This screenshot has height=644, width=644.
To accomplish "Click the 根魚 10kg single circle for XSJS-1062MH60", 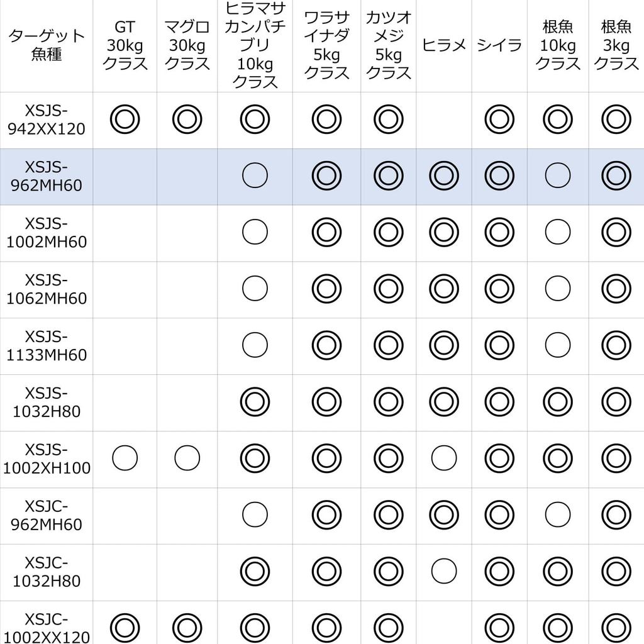I will (x=557, y=289).
